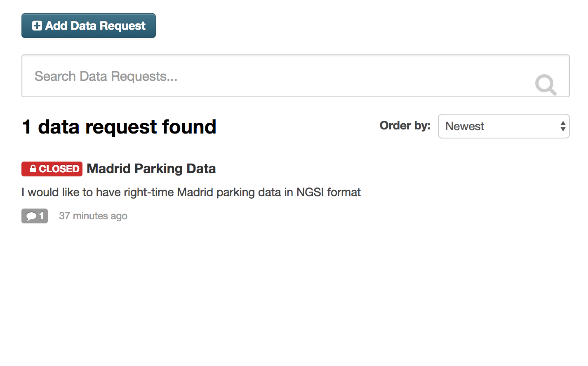Screen dimensions: 588x366
Task: Click the CLOSED text label next to title
Action: tap(59, 169)
